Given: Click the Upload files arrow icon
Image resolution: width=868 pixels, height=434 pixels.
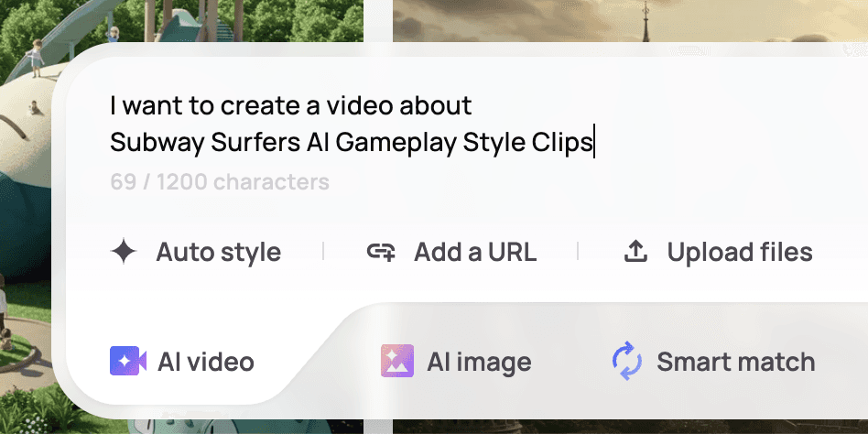Looking at the screenshot, I should point(636,252).
